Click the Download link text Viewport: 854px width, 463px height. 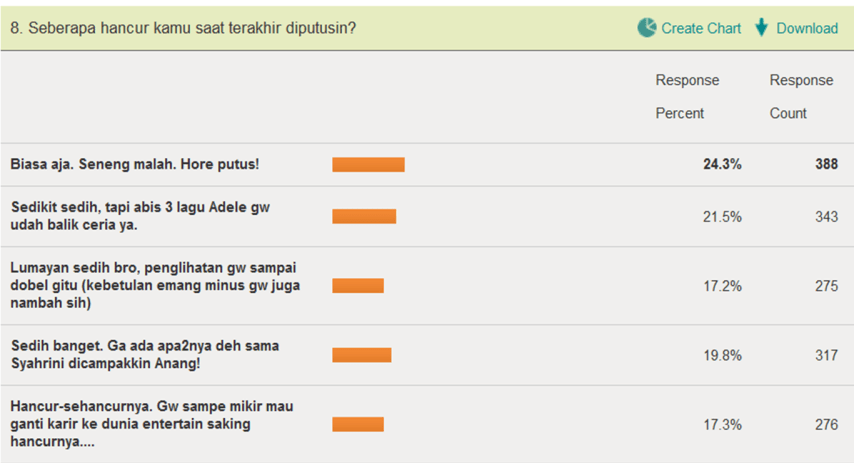(x=807, y=28)
